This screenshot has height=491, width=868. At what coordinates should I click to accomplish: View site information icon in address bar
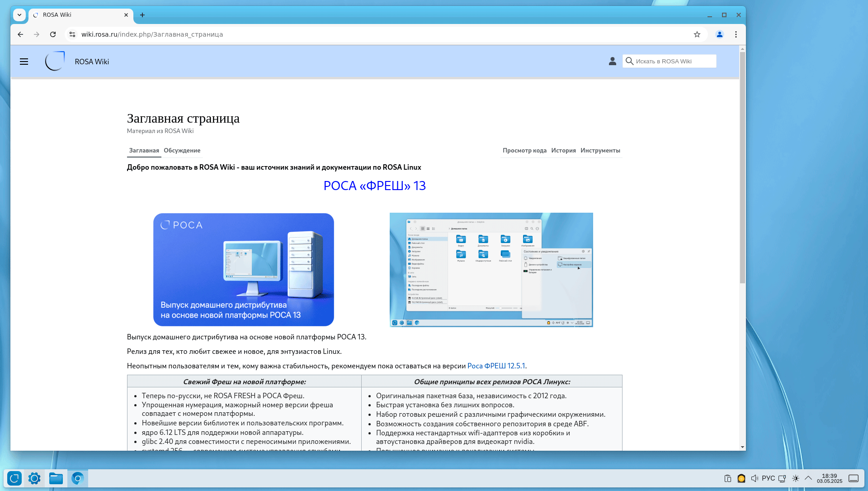click(x=72, y=34)
